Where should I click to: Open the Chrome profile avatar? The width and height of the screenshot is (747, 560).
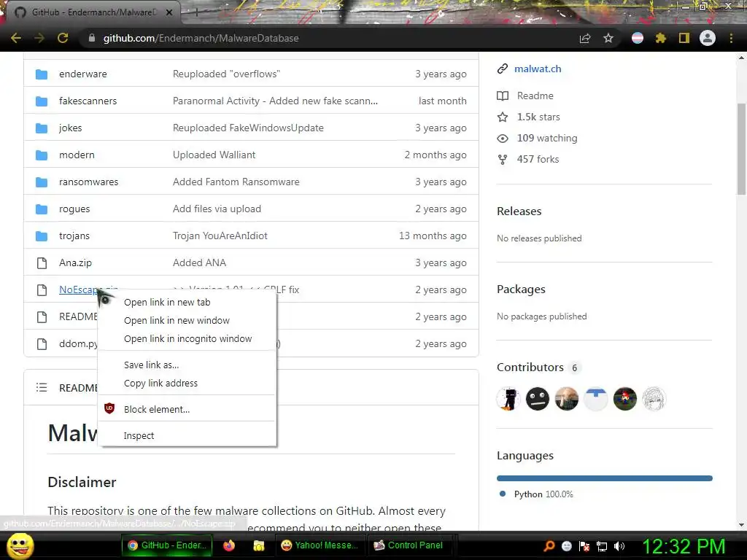708,38
